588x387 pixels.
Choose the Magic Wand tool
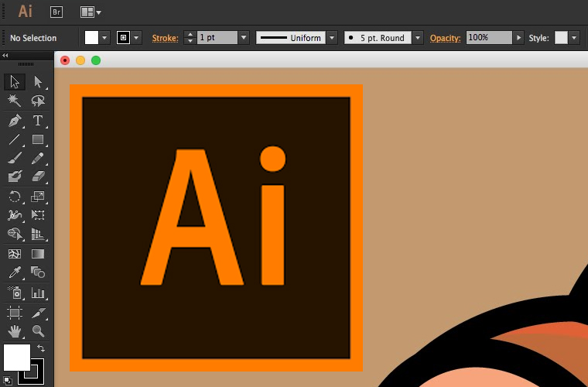(15, 101)
